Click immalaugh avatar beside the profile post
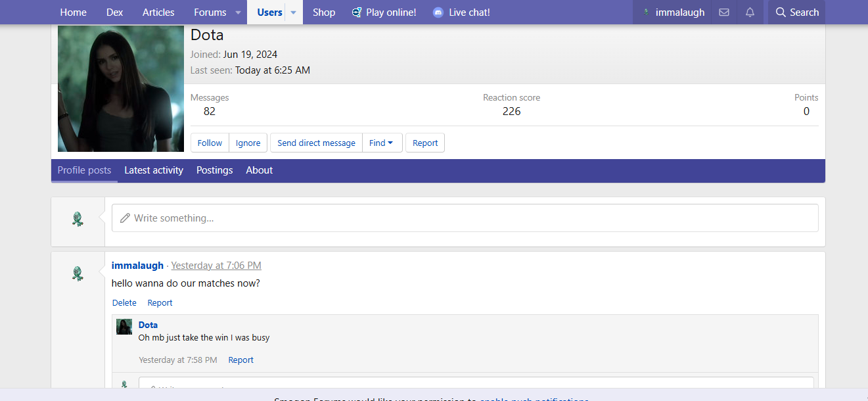This screenshot has width=868, height=401. [78, 273]
